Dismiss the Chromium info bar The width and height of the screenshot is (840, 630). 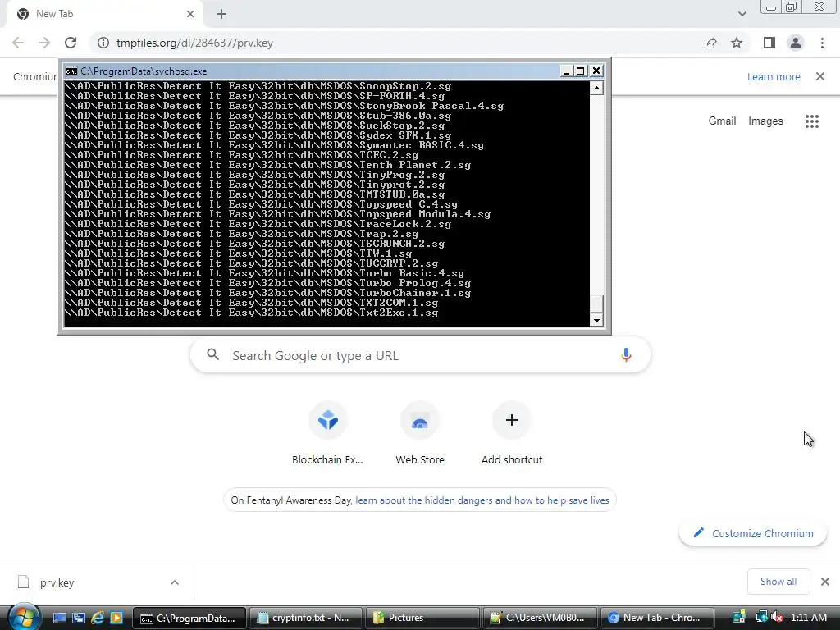tap(820, 76)
